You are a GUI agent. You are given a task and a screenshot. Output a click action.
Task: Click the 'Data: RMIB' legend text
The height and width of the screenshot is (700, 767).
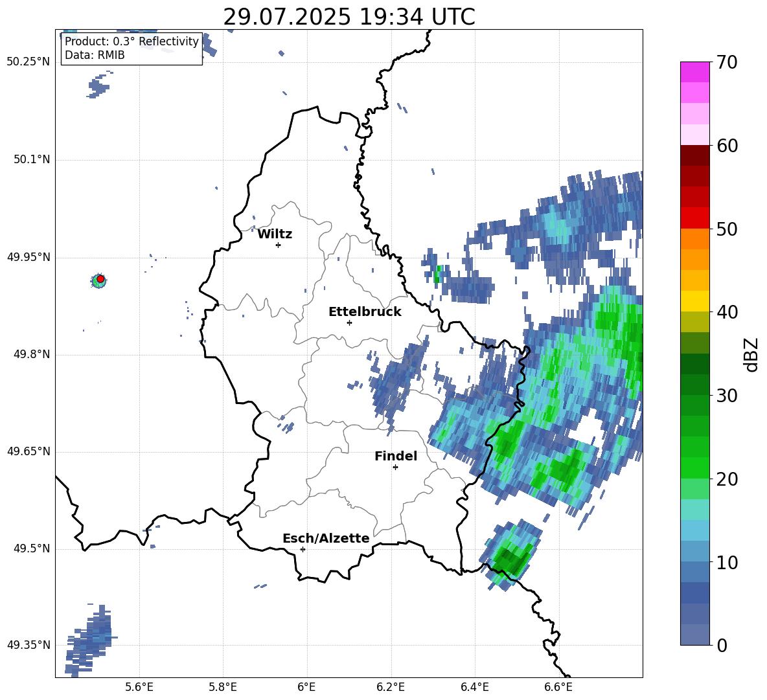coord(95,55)
